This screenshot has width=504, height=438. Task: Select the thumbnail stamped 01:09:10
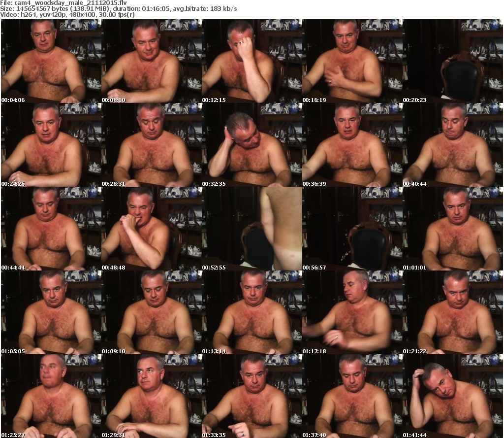[152, 312]
